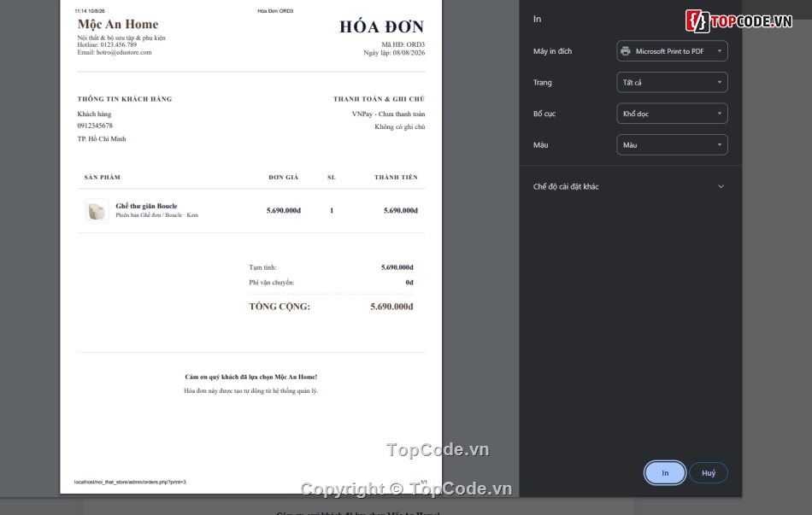812x515 pixels.
Task: Click the Ghế thư giãn Boucle product thumbnail
Action: coord(97,211)
